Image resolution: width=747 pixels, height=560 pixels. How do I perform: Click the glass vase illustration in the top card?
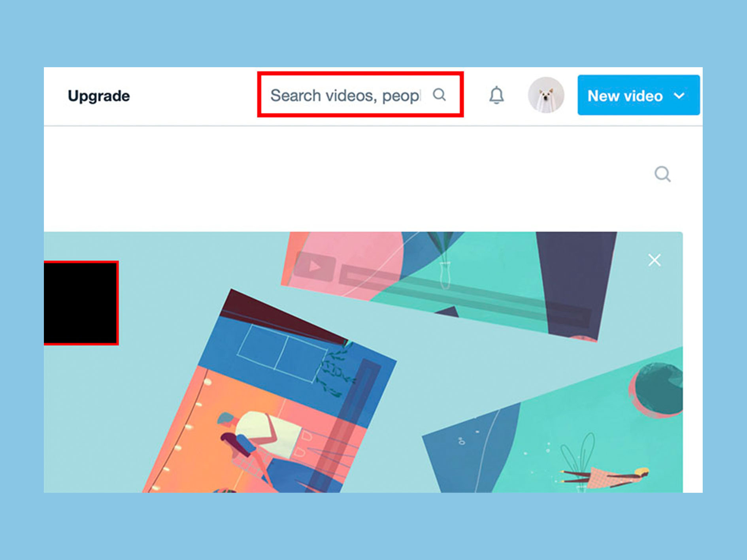pyautogui.click(x=445, y=275)
